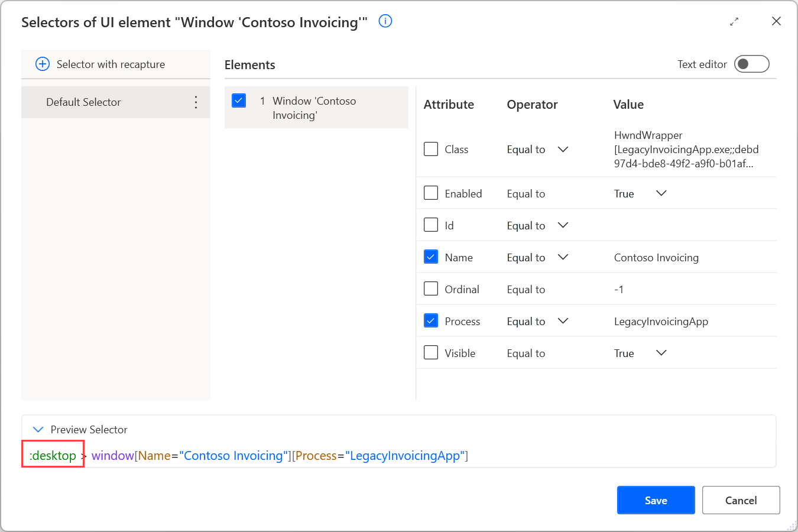Check the Visible attribute checkbox
The width and height of the screenshot is (798, 532).
[x=431, y=352]
